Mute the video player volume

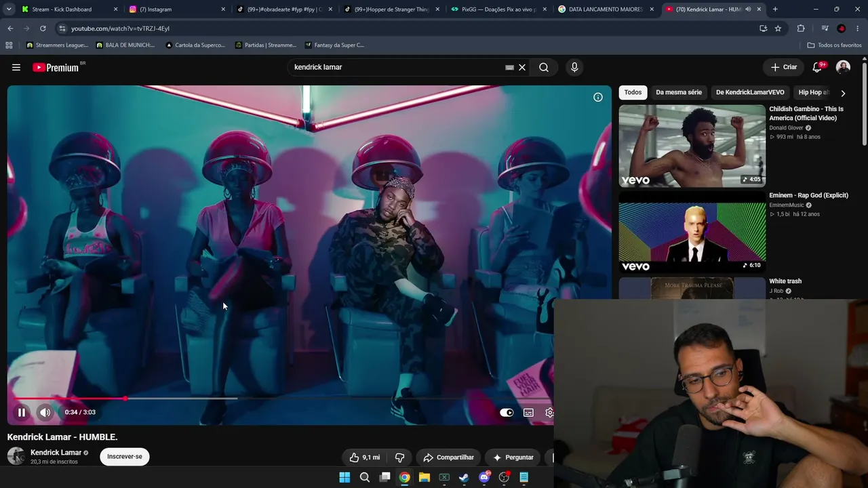(x=45, y=412)
